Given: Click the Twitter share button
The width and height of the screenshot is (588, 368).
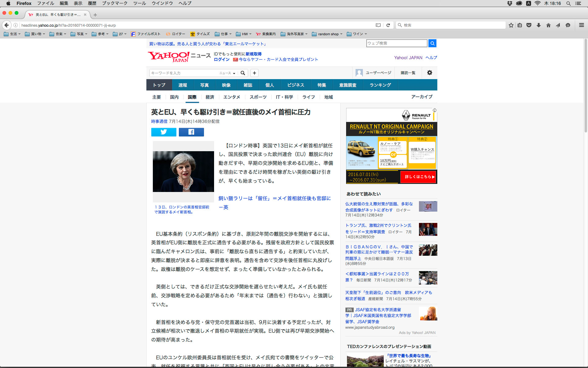Looking at the screenshot, I should point(164,132).
